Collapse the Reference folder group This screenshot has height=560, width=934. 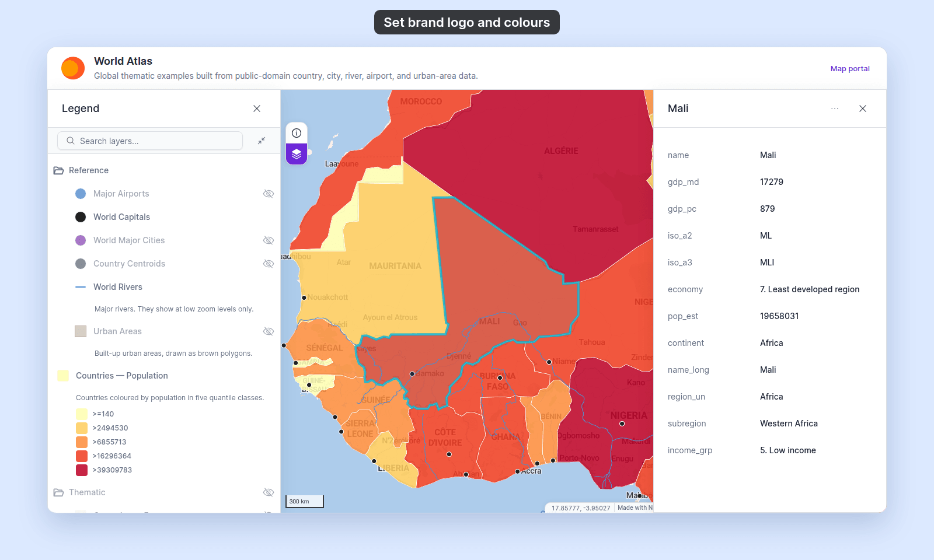pos(58,170)
